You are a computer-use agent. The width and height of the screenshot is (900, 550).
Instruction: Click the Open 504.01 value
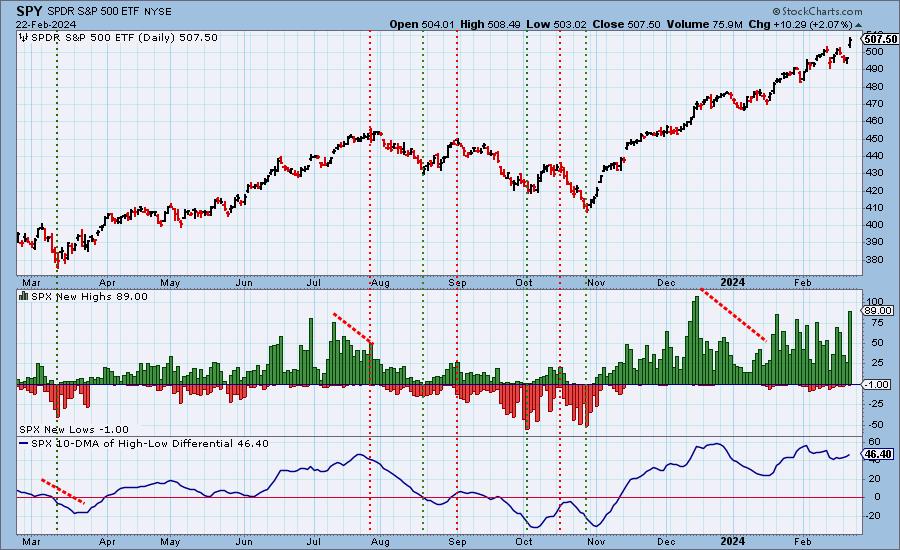tap(422, 25)
